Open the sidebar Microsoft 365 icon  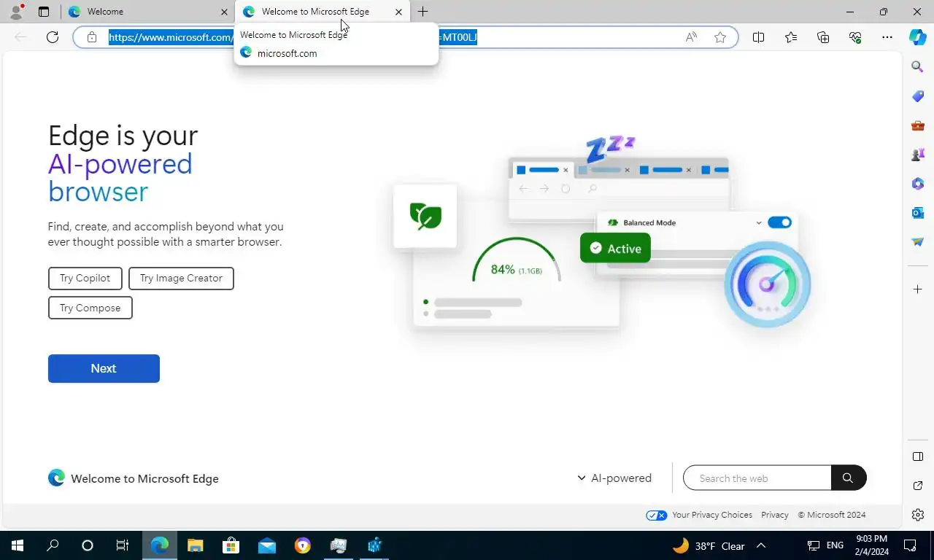tap(918, 184)
